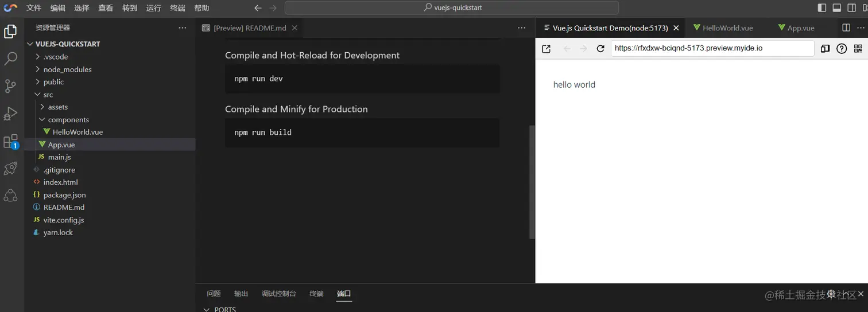This screenshot has width=868, height=312.
Task: Reload the preview browser page
Action: click(x=600, y=49)
